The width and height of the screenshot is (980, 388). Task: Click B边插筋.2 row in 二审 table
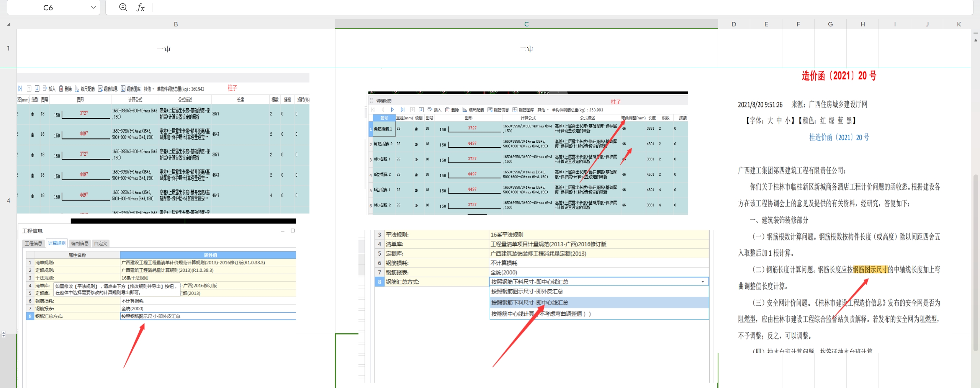coord(528,205)
